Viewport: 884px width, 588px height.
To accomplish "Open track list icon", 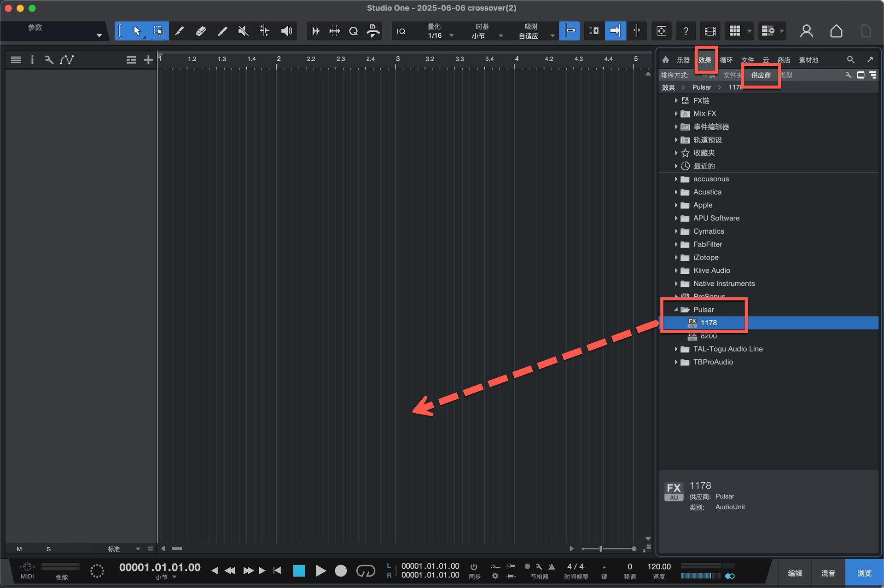I will click(x=16, y=60).
